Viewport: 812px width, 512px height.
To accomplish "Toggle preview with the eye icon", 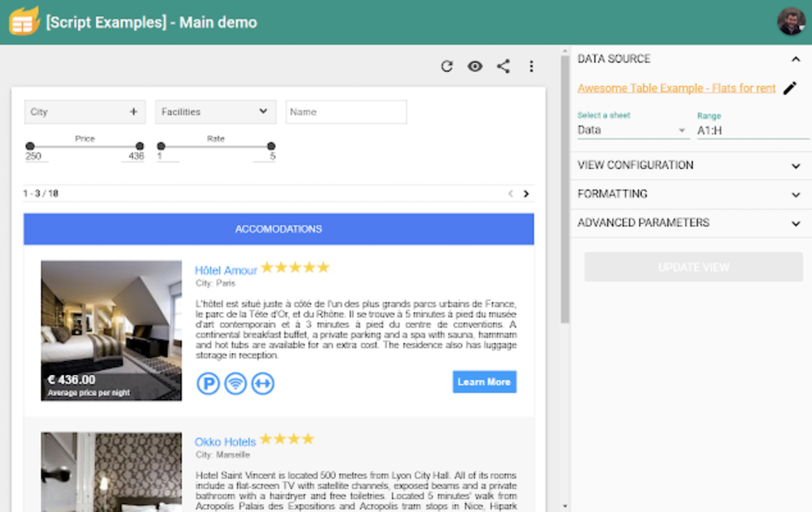I will [475, 67].
